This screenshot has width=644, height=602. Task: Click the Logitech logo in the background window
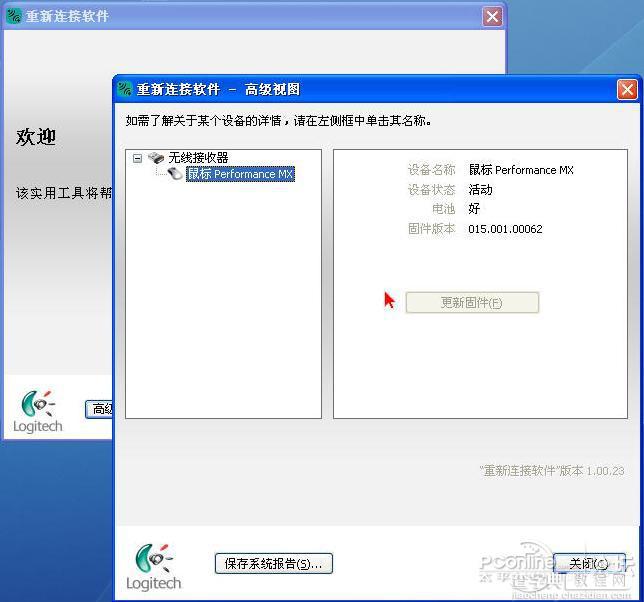(x=37, y=411)
